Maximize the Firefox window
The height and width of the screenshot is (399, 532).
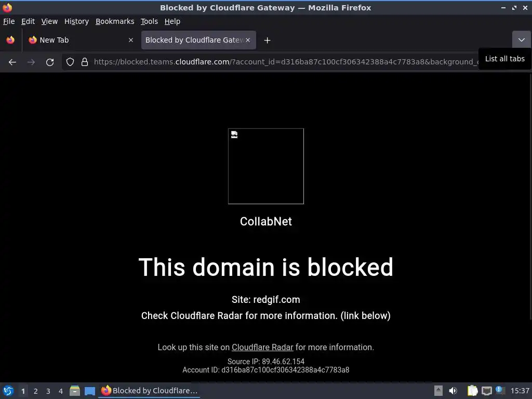(x=514, y=7)
